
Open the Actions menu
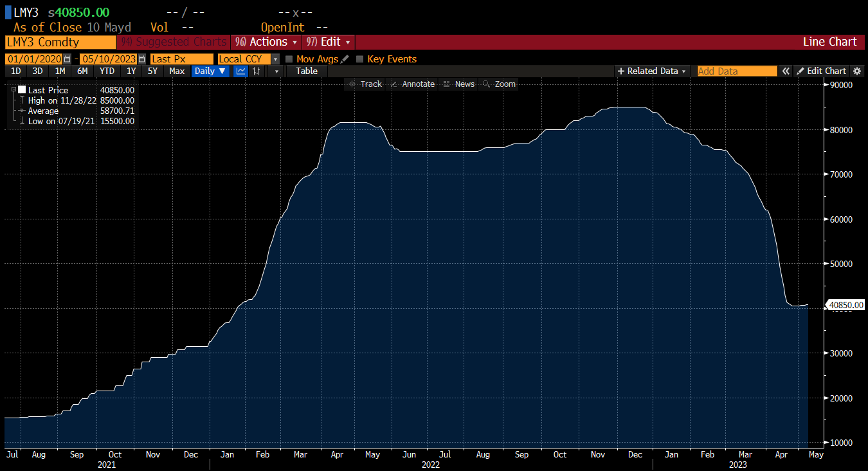[x=267, y=42]
